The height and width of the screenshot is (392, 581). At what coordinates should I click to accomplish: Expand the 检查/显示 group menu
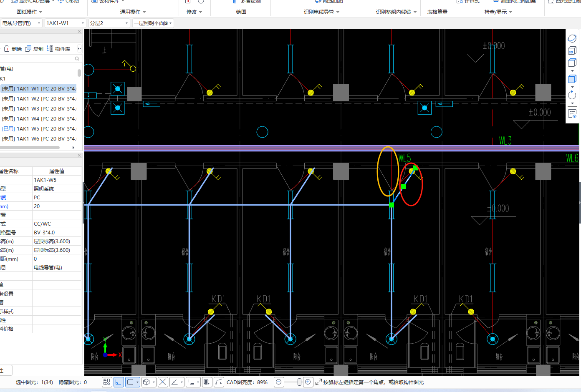[498, 12]
